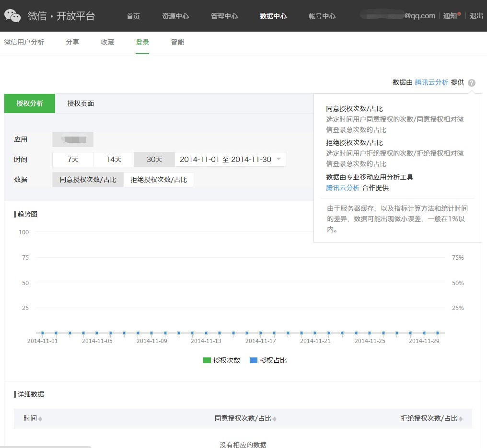Click 退出 to log out
487x448 pixels.
(476, 16)
